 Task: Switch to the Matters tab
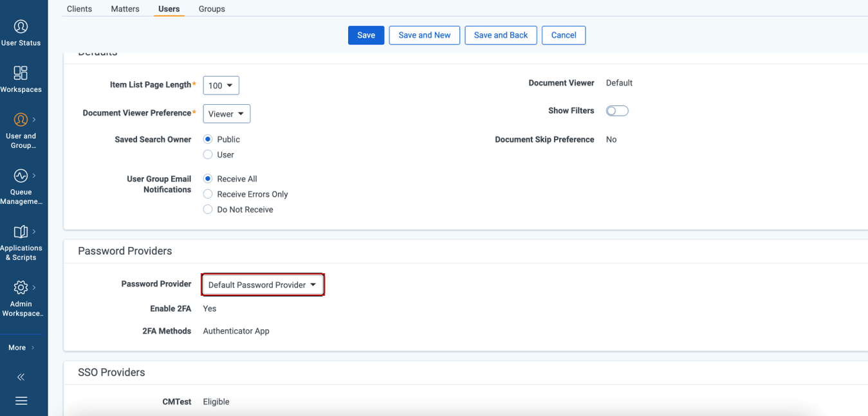(125, 9)
